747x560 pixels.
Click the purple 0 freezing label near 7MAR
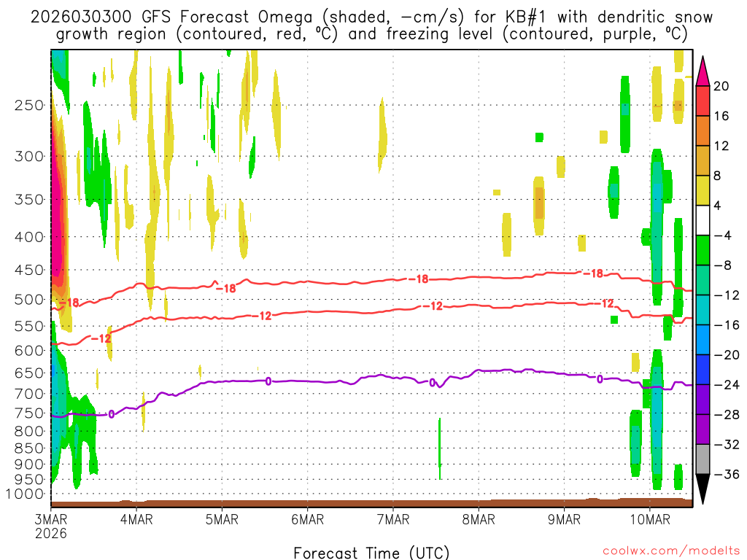[x=433, y=383]
